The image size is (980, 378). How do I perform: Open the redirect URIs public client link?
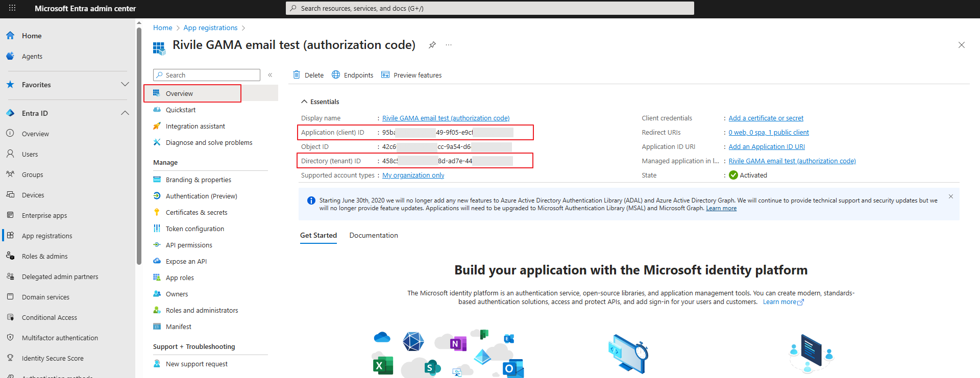(x=769, y=132)
